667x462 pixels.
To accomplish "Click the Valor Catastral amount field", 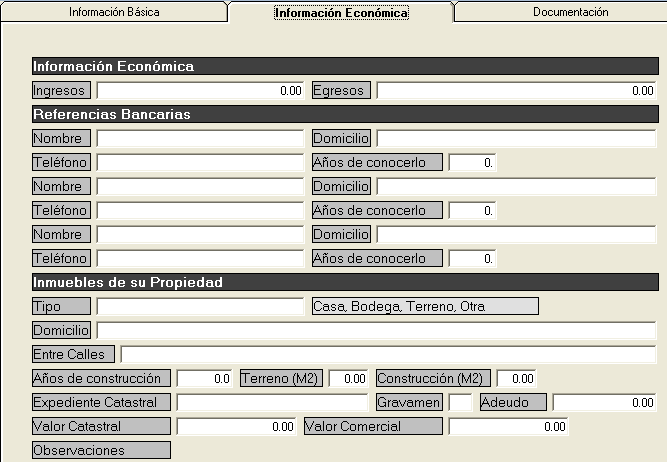I will pyautogui.click(x=236, y=427).
